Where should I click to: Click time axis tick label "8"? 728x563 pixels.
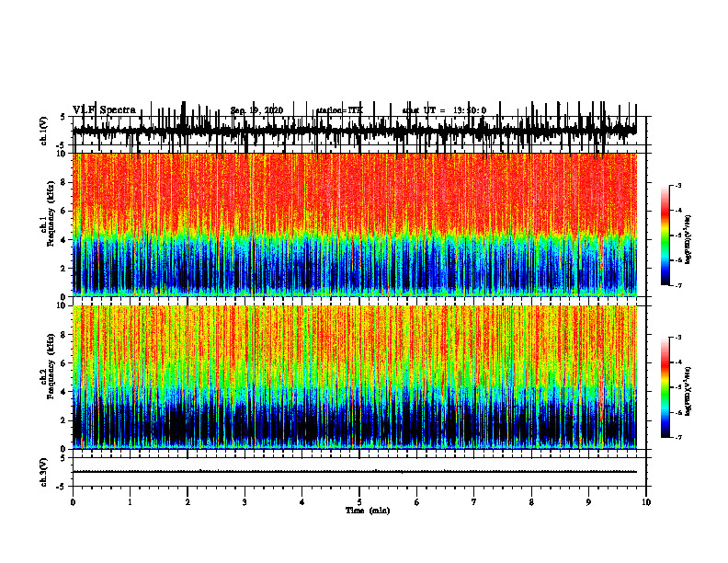point(531,502)
